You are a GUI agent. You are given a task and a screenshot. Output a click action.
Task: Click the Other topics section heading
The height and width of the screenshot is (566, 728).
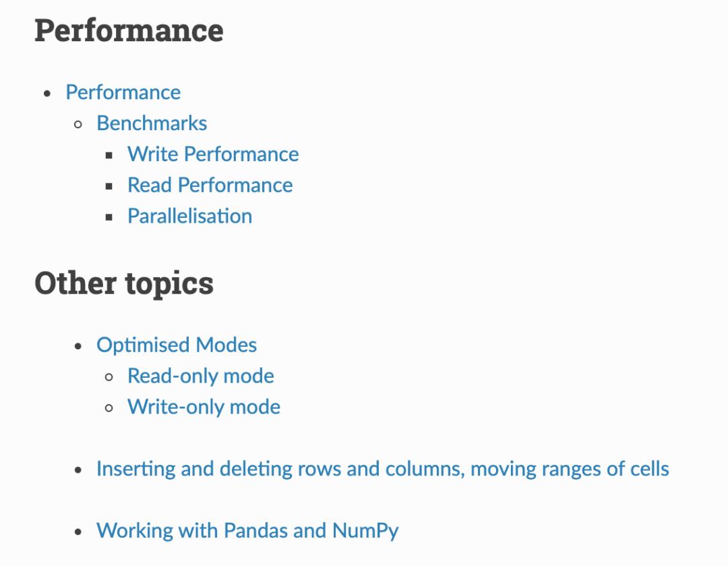pyautogui.click(x=124, y=283)
